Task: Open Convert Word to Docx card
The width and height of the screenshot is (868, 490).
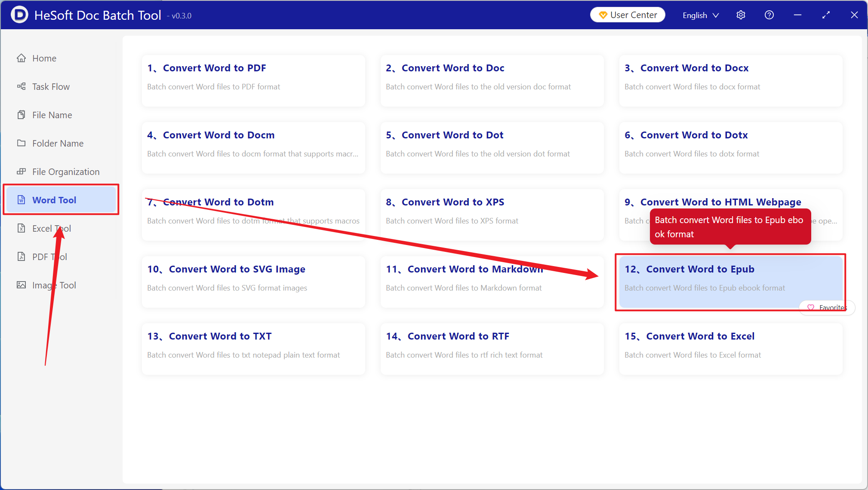Action: (731, 81)
